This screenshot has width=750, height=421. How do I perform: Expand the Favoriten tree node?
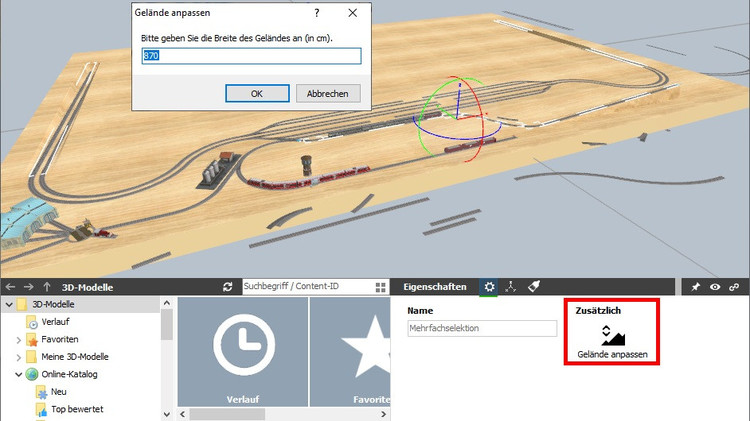point(19,340)
